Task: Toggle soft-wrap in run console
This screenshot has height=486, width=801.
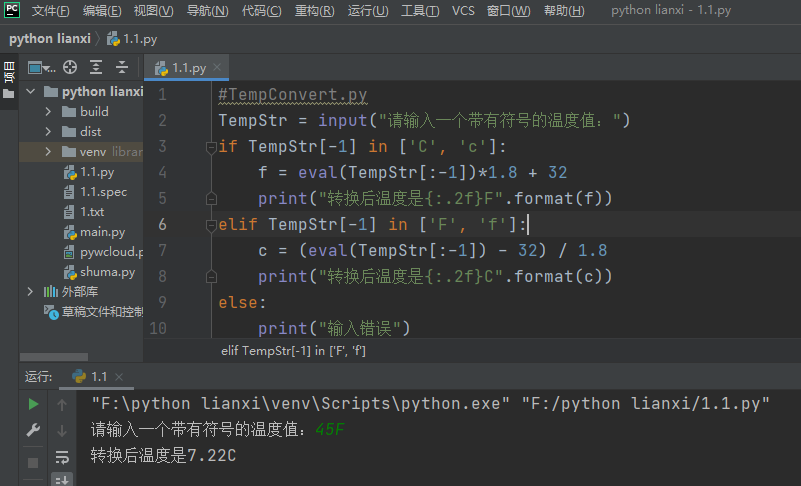Action: click(62, 457)
